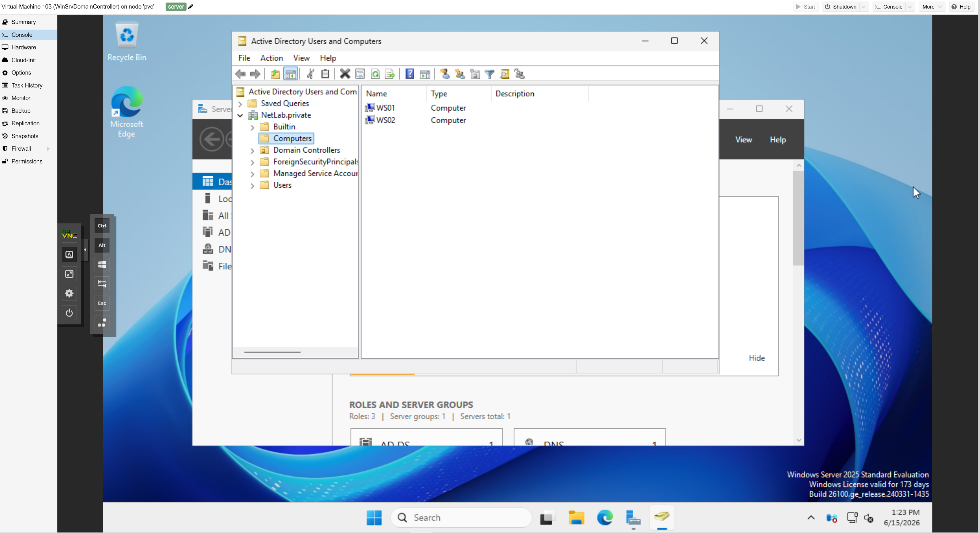
Task: Collapse the NetLab.private domain node
Action: coord(240,115)
